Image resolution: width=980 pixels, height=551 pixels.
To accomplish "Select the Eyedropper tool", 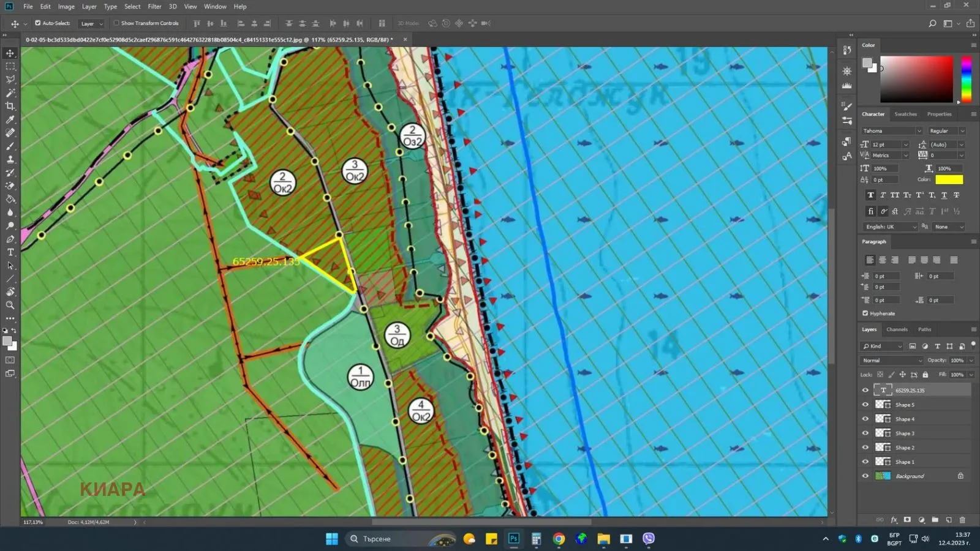I will [x=10, y=119].
